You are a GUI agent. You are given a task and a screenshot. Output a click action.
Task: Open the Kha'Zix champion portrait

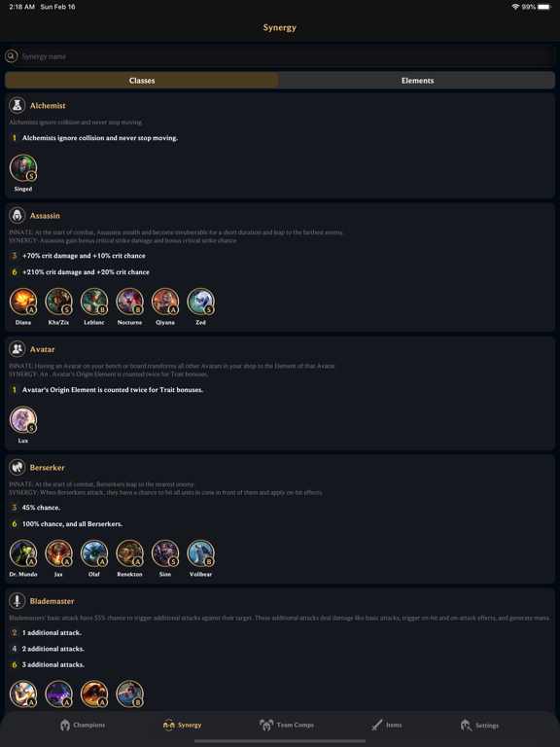[58, 302]
